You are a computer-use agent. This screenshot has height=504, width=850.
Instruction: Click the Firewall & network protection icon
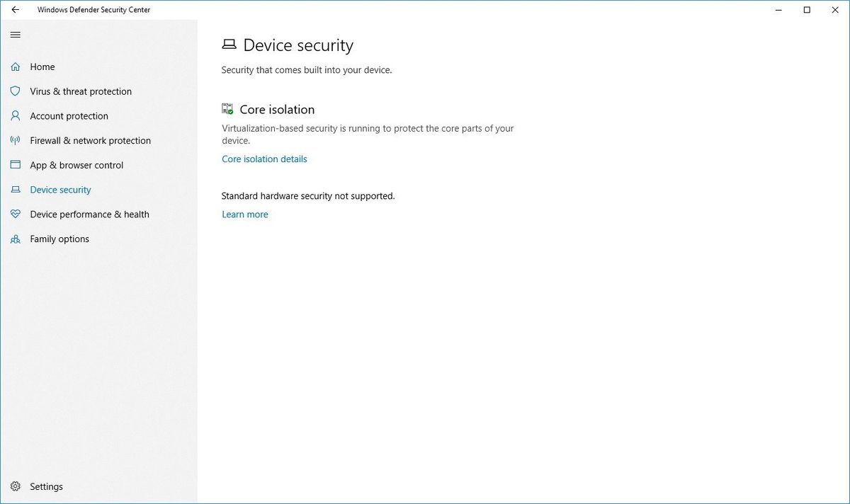pyautogui.click(x=16, y=140)
